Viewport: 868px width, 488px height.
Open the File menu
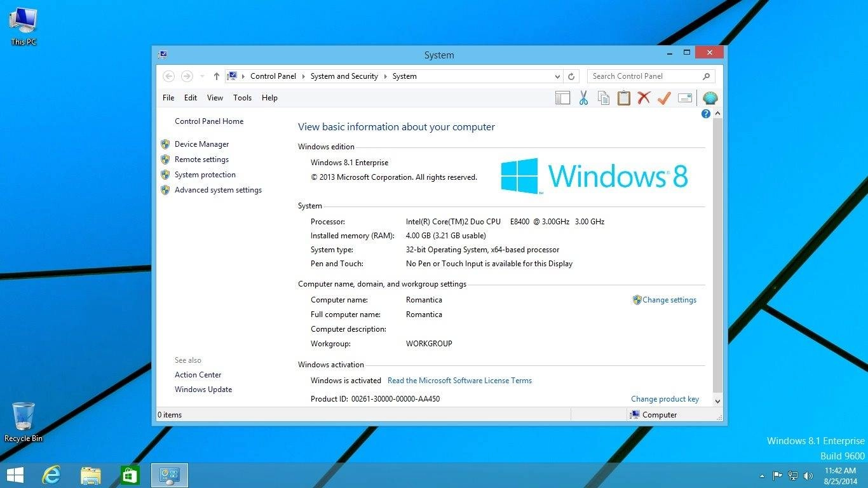(x=168, y=98)
